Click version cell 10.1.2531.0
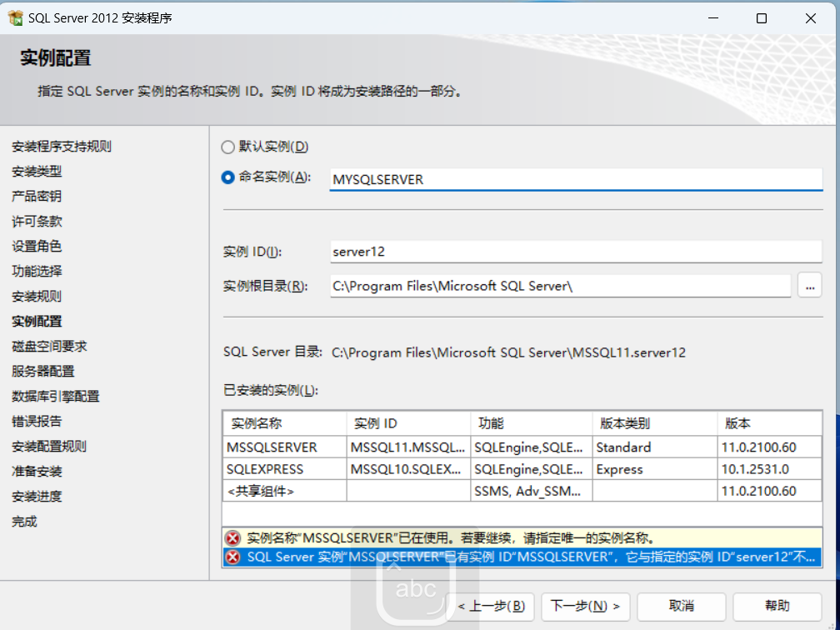The width and height of the screenshot is (840, 630). click(770, 469)
